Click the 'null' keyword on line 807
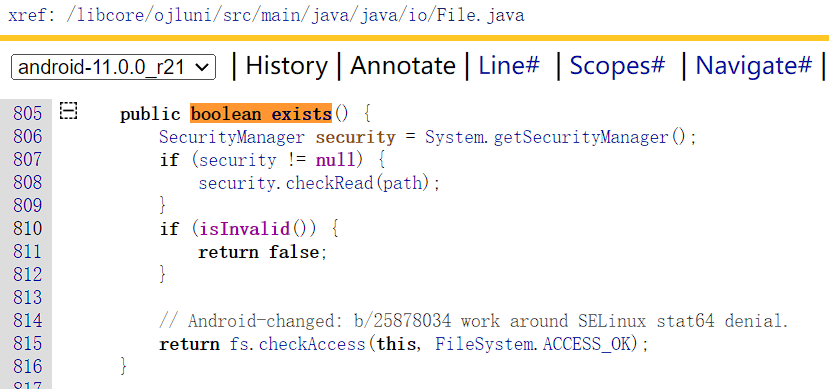 coord(335,160)
